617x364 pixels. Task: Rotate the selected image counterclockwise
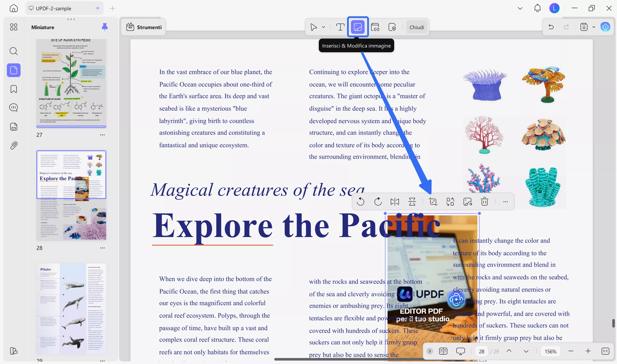point(361,202)
